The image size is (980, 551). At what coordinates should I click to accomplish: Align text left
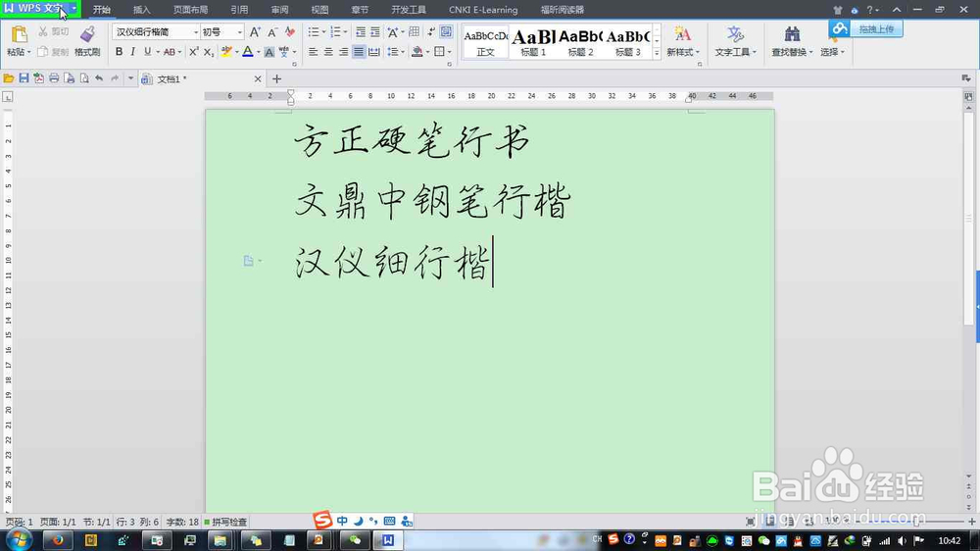(314, 52)
